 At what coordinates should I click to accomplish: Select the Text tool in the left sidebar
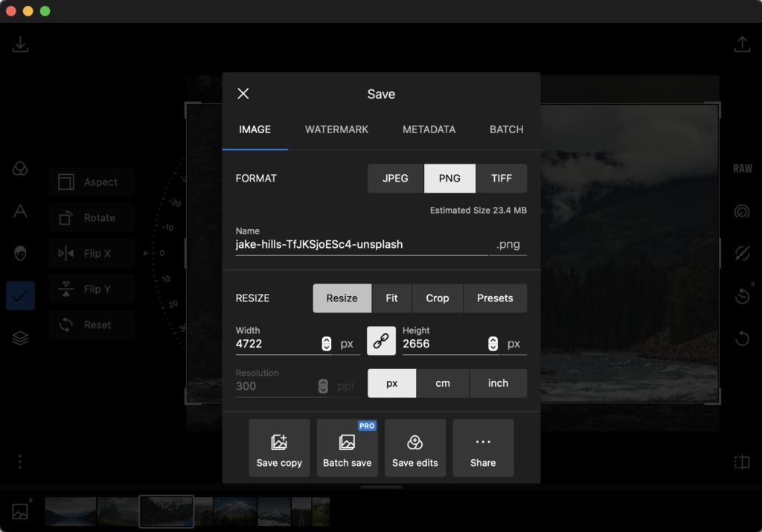click(x=19, y=211)
